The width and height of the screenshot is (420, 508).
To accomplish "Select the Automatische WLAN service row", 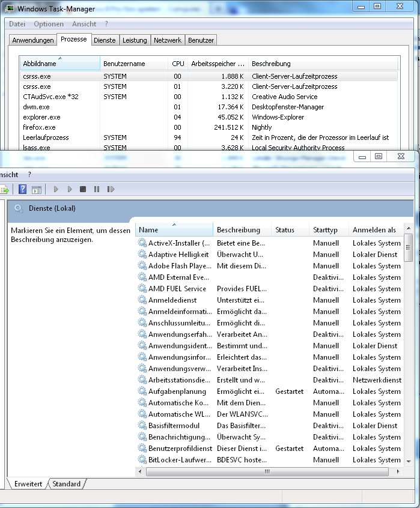I will coord(270,414).
